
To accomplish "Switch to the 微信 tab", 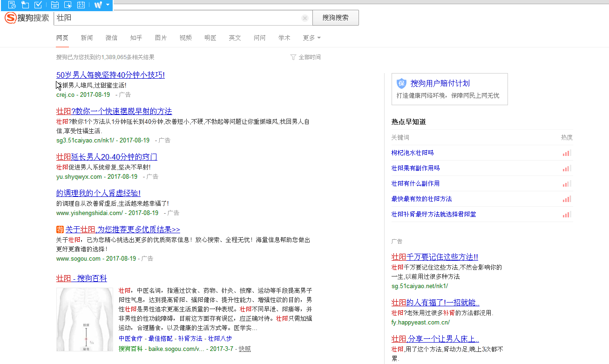I will [x=111, y=38].
